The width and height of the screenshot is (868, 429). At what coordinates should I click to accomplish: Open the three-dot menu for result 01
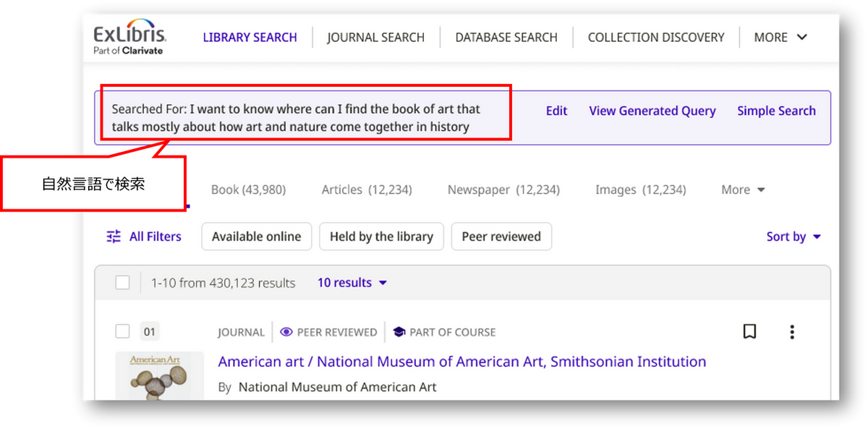(x=792, y=332)
